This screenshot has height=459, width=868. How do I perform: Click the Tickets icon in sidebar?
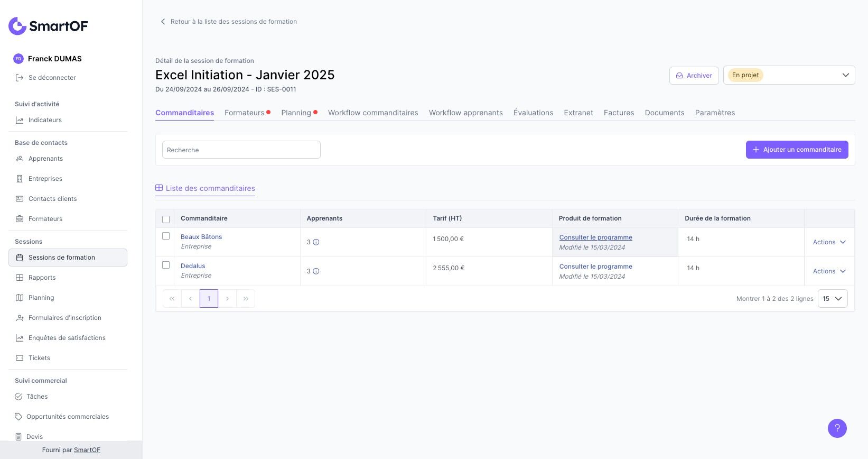point(20,358)
